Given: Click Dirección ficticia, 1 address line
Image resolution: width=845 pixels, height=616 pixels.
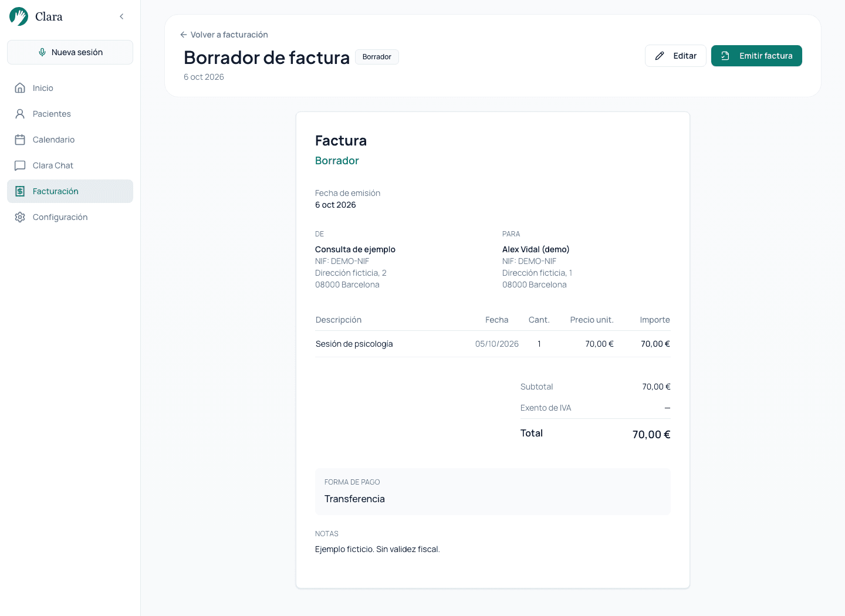Looking at the screenshot, I should [x=537, y=273].
